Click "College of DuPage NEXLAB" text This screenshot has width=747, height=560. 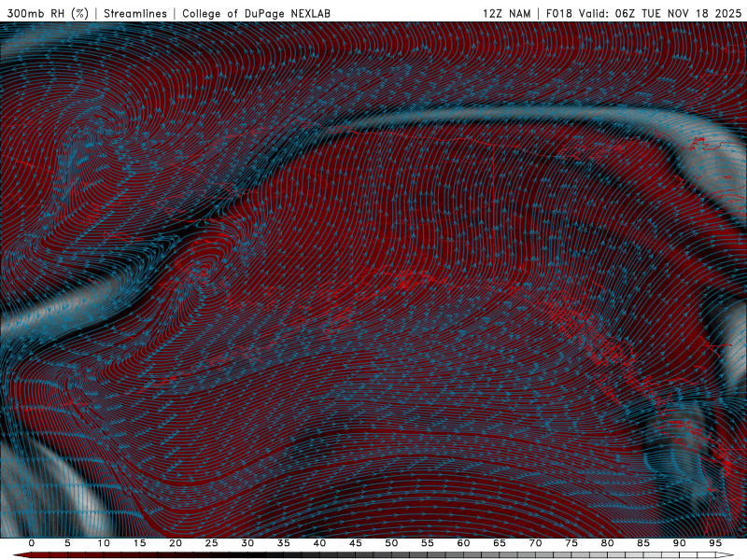256,13
